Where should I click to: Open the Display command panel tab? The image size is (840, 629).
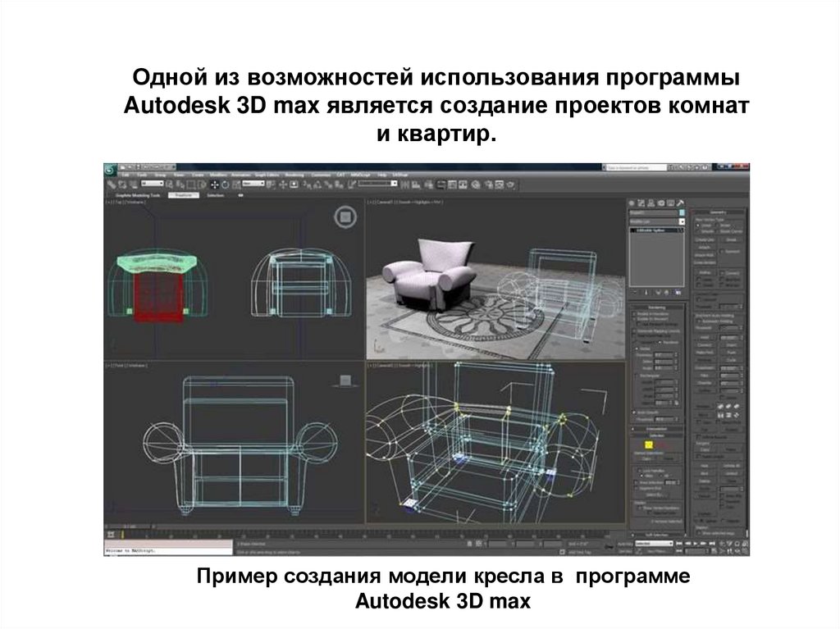pyautogui.click(x=671, y=203)
